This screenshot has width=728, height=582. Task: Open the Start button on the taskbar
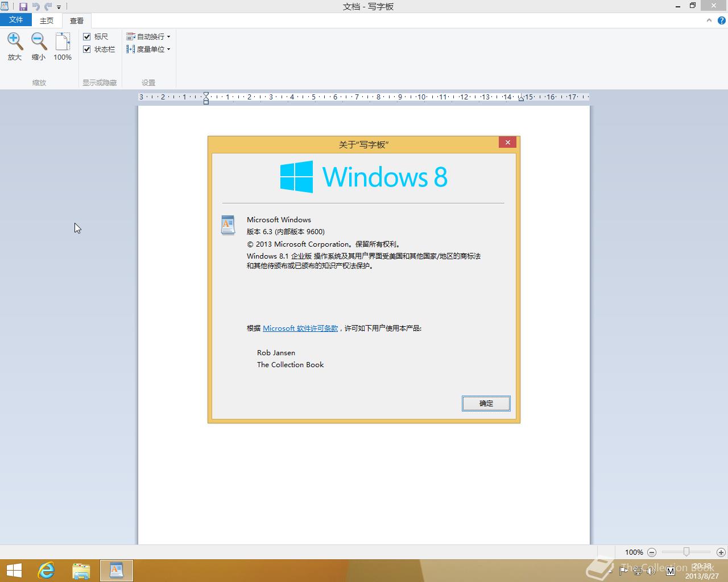pyautogui.click(x=14, y=571)
